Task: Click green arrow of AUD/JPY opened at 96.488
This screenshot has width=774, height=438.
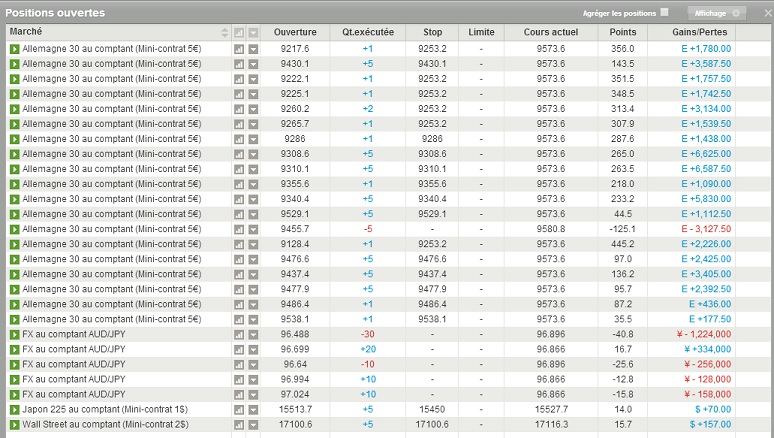Action: [x=15, y=334]
